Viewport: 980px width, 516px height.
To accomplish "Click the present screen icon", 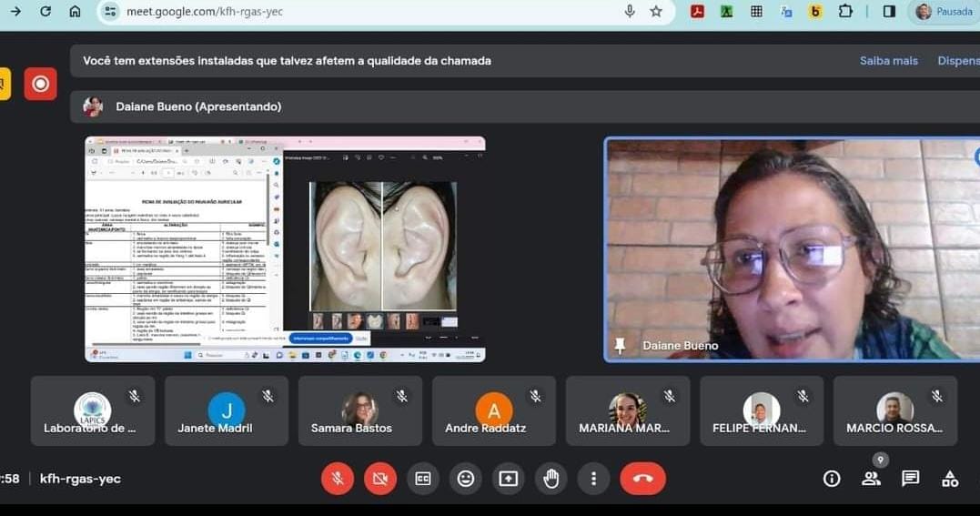I will tap(508, 479).
